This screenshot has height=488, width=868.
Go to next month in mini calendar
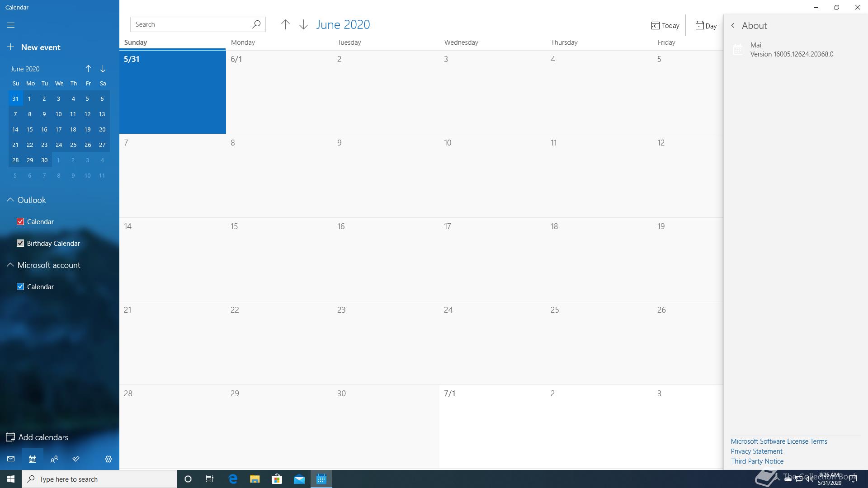coord(103,69)
